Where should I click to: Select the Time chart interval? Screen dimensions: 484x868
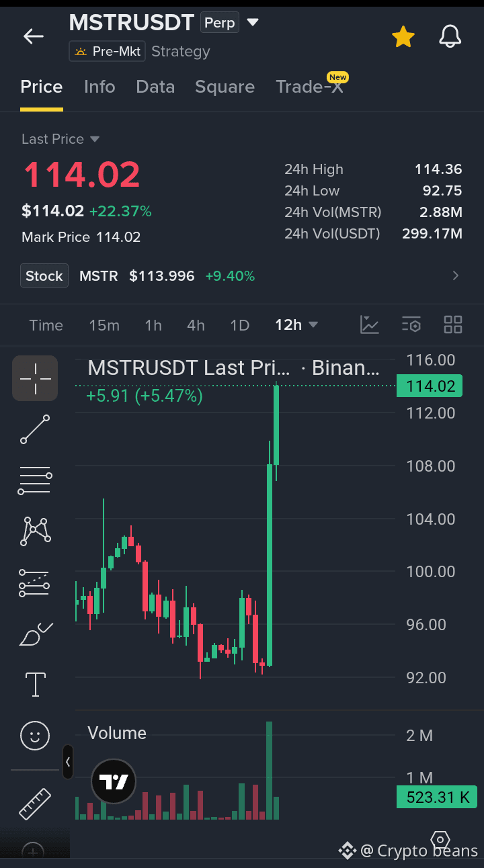46,325
